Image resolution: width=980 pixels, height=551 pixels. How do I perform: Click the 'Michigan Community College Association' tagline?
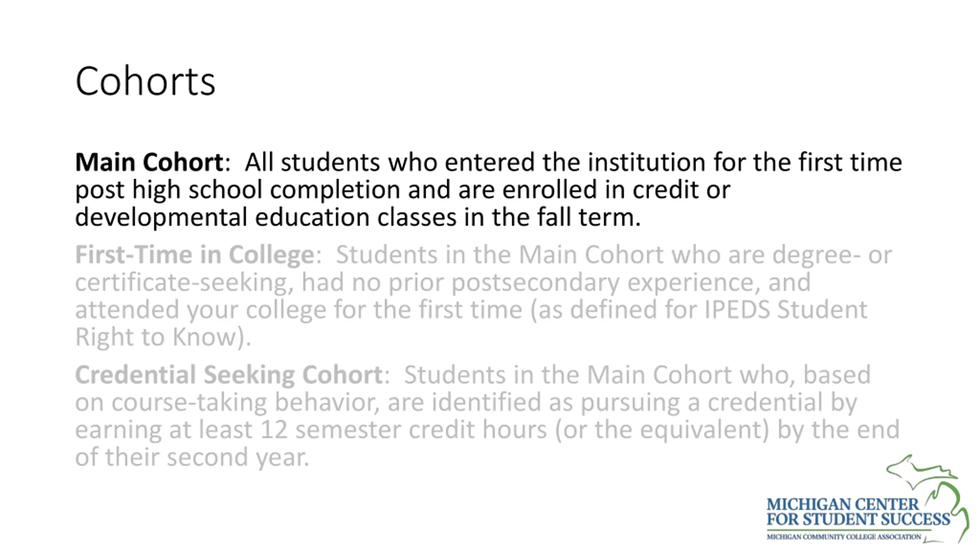point(844,537)
